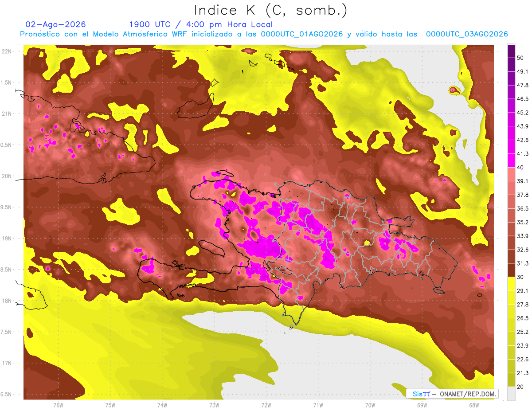Viewport: 532px width, 411px height.
Task: Click the colorbar value "31.3"
Action: [x=523, y=263]
